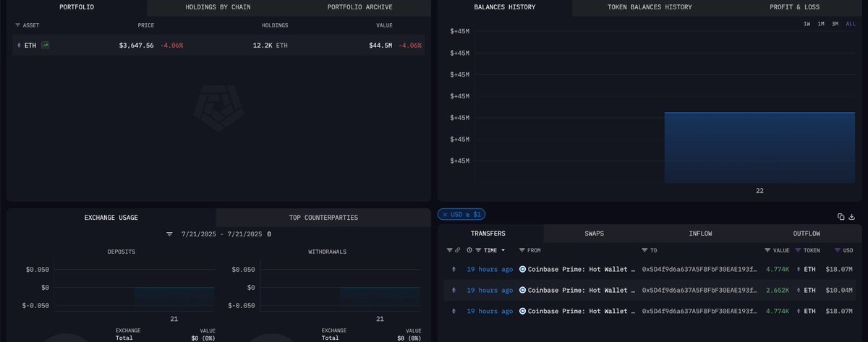The image size is (868, 342).
Task: Switch to the Swaps tab
Action: 595,234
